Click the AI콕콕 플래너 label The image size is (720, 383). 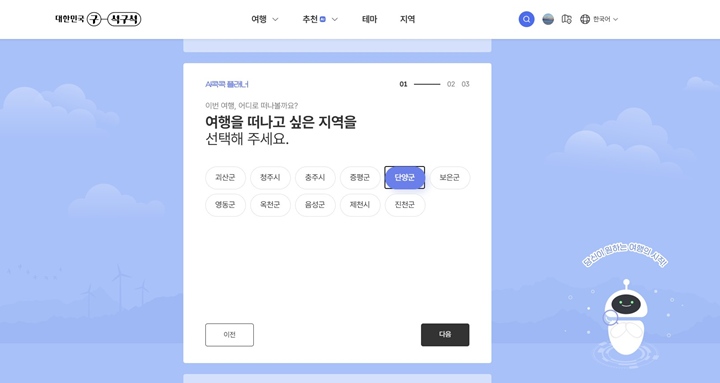[x=227, y=84]
